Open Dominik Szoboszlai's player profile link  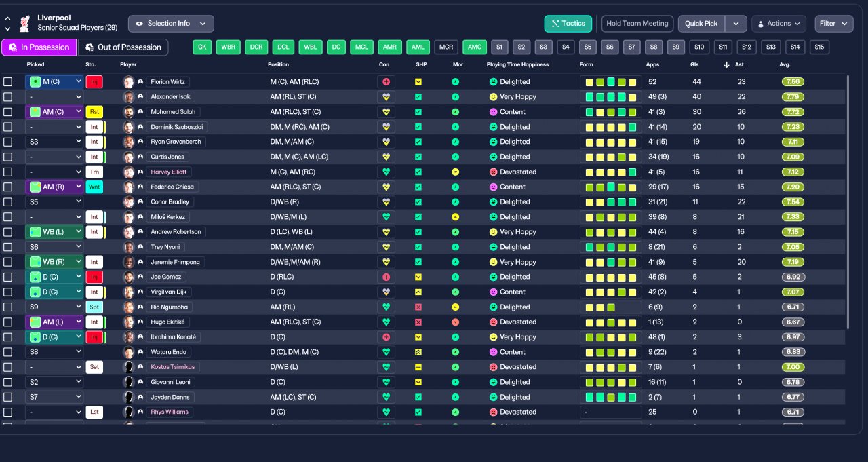[177, 127]
